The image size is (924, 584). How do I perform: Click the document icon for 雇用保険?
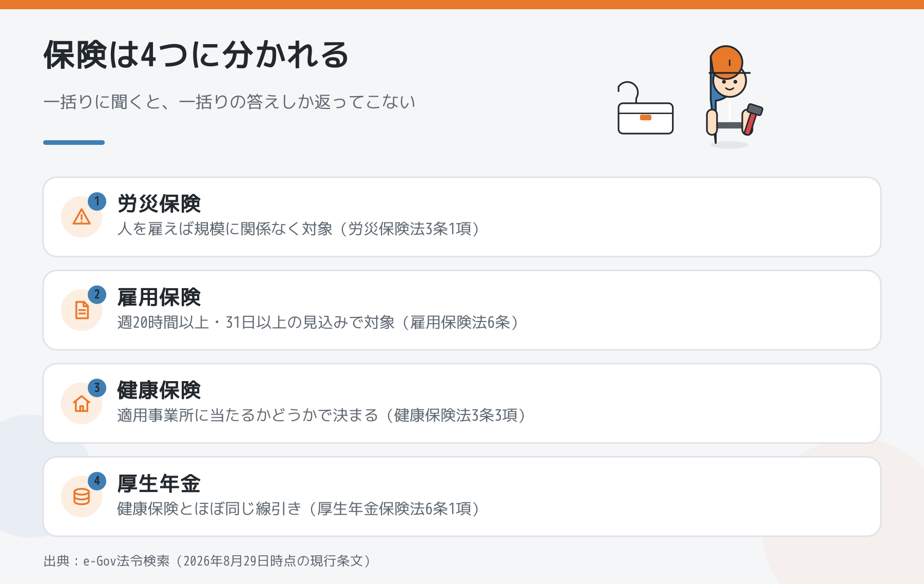click(82, 310)
